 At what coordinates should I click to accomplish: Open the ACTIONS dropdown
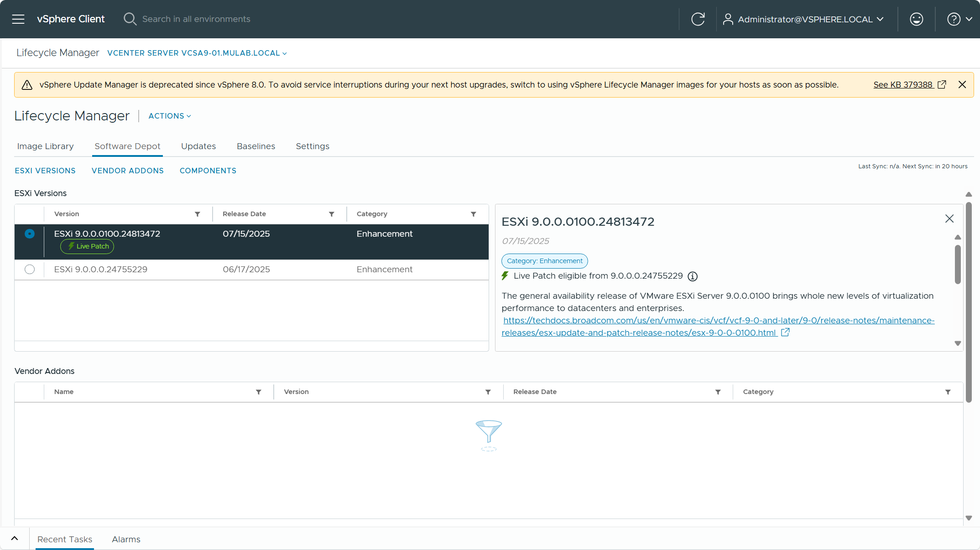[169, 116]
